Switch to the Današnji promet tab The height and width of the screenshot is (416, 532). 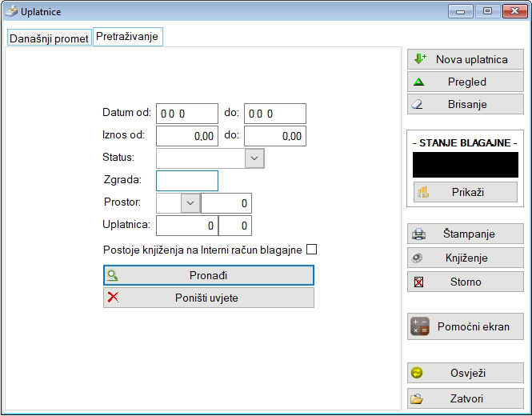tap(49, 38)
